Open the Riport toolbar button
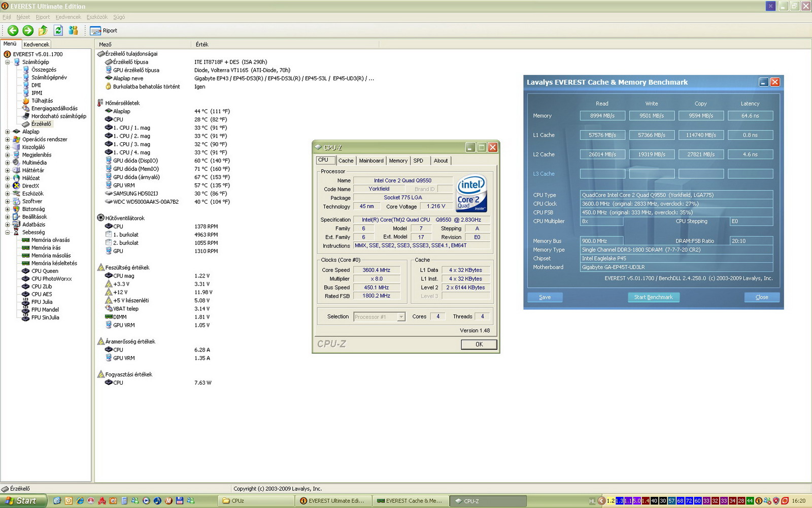The image size is (812, 508). click(x=104, y=30)
